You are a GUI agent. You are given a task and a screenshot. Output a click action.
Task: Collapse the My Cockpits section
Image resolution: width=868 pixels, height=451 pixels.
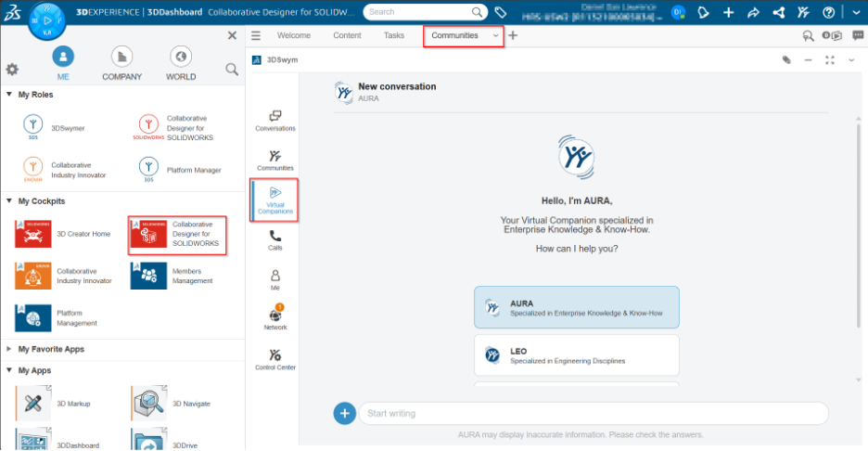point(9,200)
